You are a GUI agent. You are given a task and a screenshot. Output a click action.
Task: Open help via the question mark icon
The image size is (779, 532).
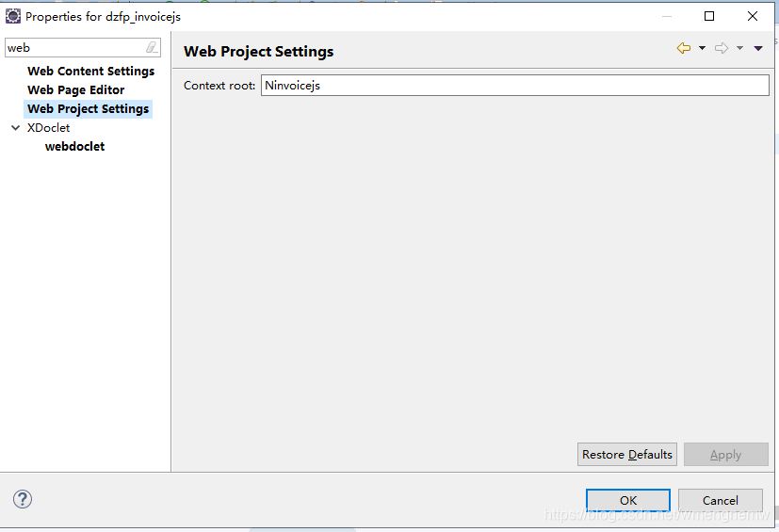click(x=23, y=499)
